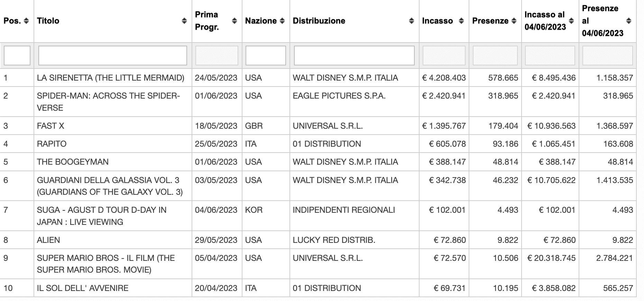Click the Distribuzione column header text
The width and height of the screenshot is (644, 301).
click(319, 21)
